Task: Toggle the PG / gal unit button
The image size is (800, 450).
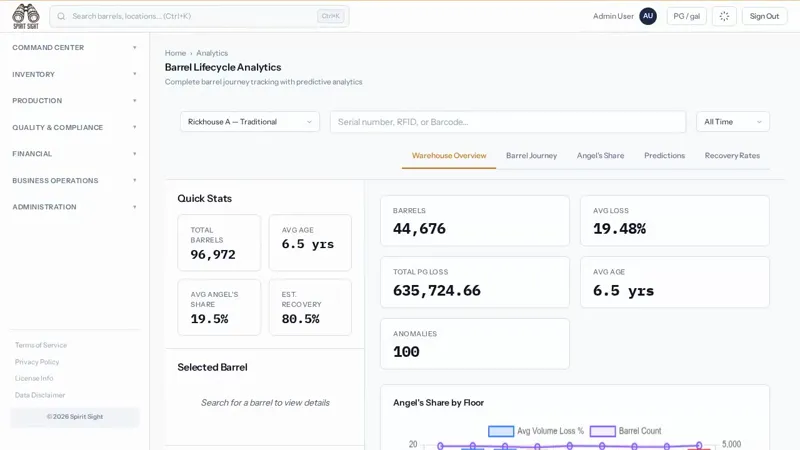Action: pyautogui.click(x=686, y=16)
